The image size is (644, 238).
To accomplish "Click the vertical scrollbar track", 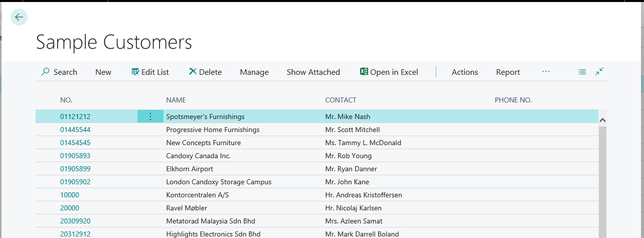I will coord(602,182).
